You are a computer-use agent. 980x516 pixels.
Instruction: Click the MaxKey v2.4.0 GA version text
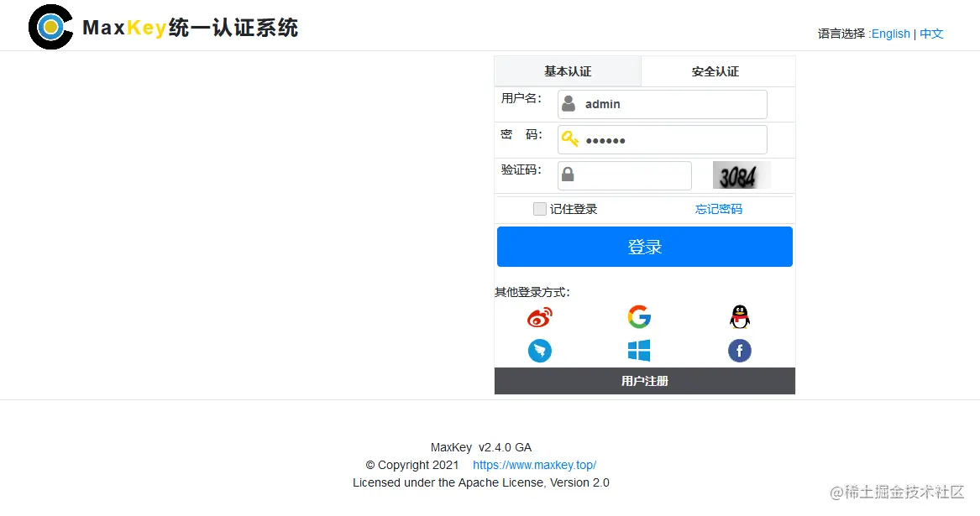point(480,447)
